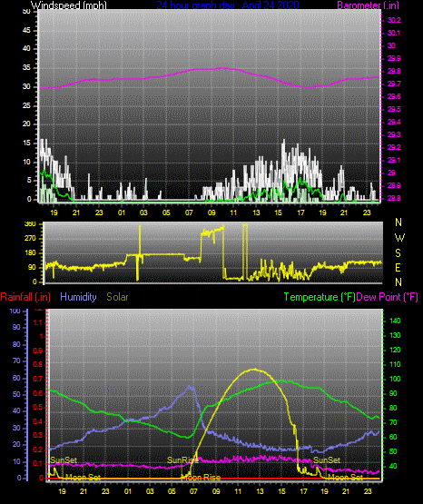Click the blue "Humidity" legend label

78,297
